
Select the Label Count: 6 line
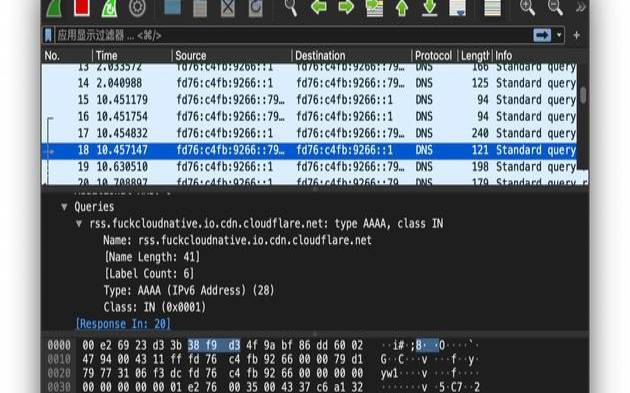pyautogui.click(x=149, y=274)
